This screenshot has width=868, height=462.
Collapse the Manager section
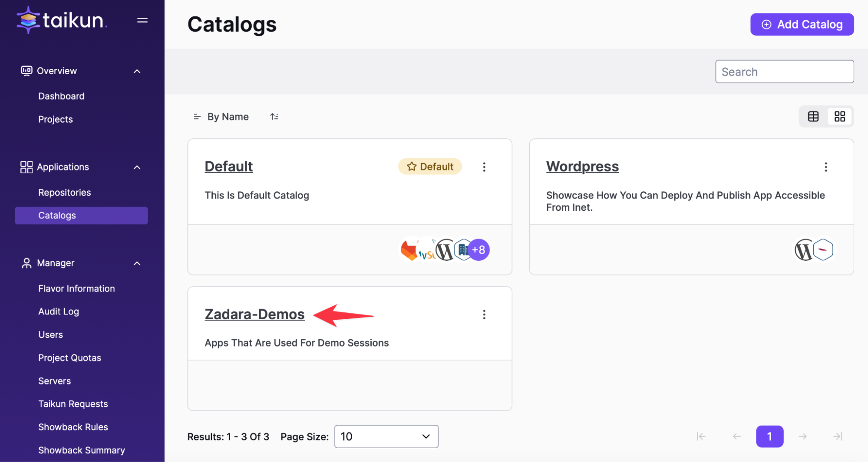tap(137, 264)
